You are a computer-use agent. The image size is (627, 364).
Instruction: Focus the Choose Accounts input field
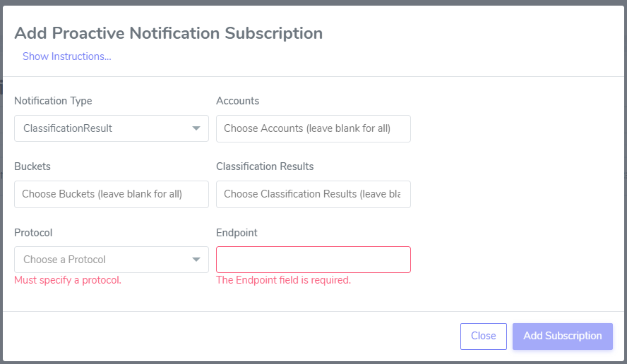(313, 128)
